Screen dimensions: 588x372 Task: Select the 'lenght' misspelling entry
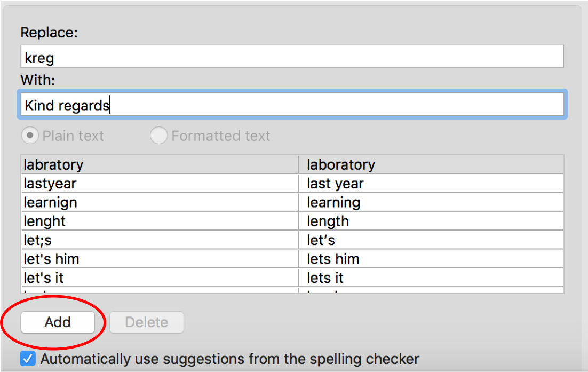point(45,221)
